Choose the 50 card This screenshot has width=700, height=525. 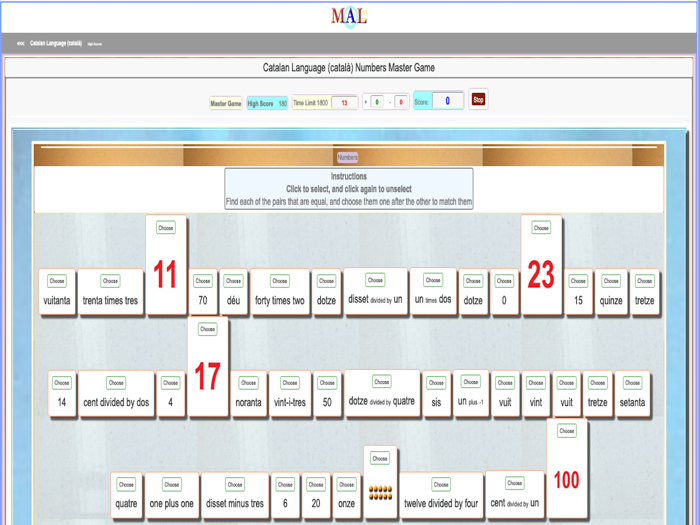pyautogui.click(x=327, y=383)
